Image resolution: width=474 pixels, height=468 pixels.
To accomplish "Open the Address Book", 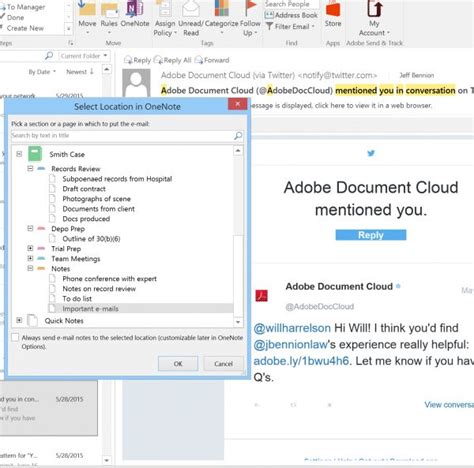I will (291, 15).
